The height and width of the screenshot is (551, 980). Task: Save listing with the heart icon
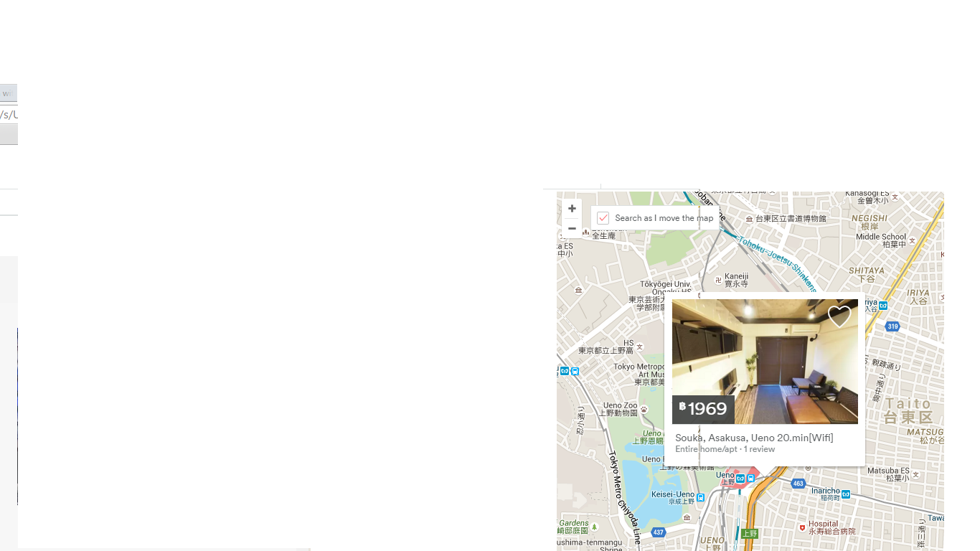[839, 316]
